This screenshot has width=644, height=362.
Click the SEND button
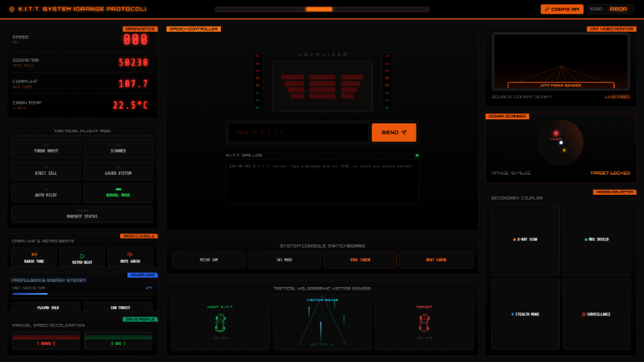tap(394, 132)
